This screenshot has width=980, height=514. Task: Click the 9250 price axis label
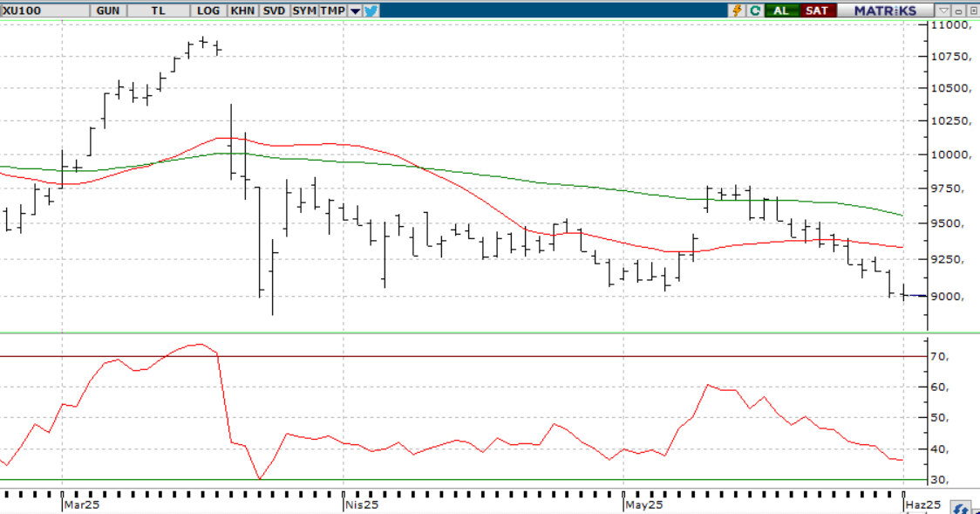948,259
